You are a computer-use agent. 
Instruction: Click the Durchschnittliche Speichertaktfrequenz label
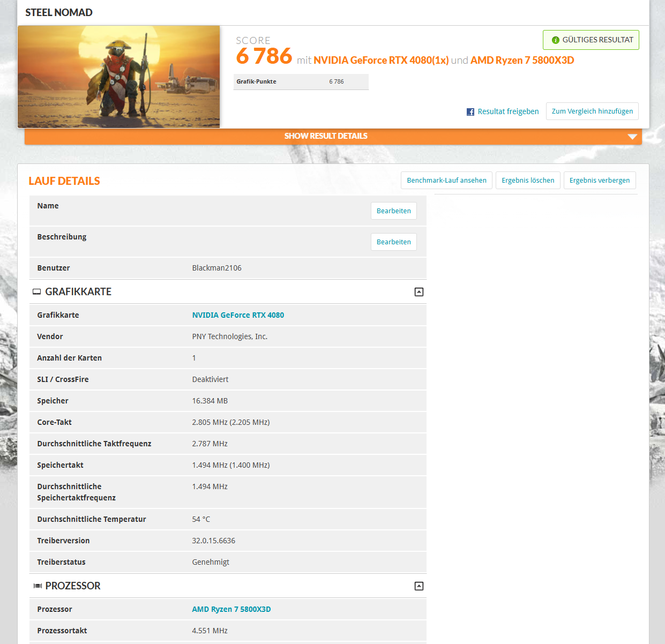77,492
